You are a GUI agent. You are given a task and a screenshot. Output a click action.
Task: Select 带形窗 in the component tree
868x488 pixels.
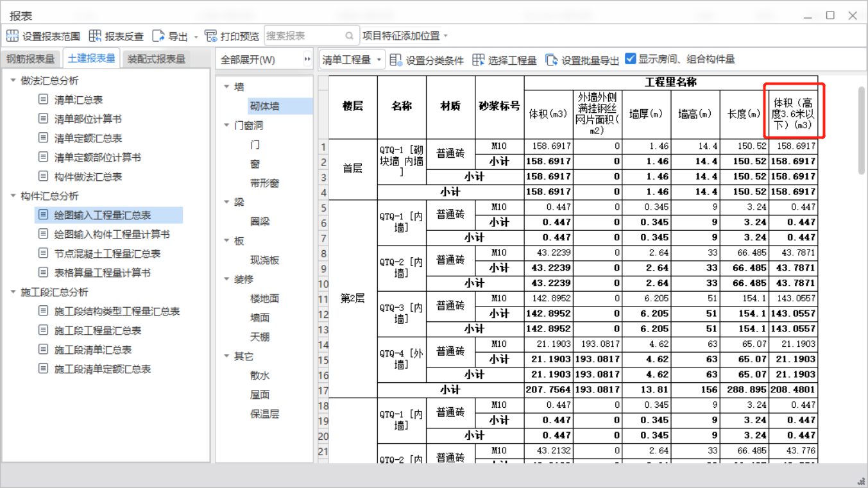click(264, 183)
